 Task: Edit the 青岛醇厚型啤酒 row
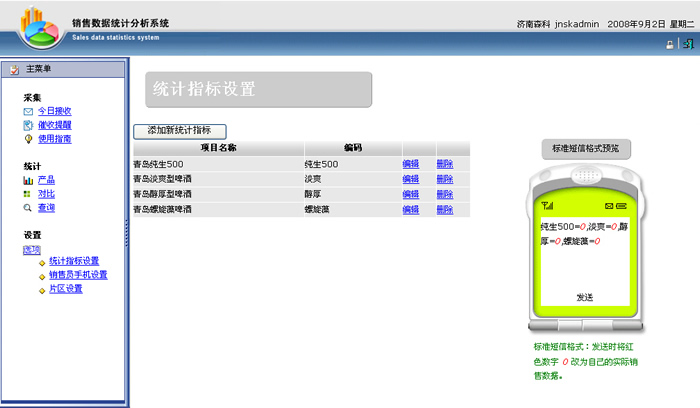pos(410,194)
